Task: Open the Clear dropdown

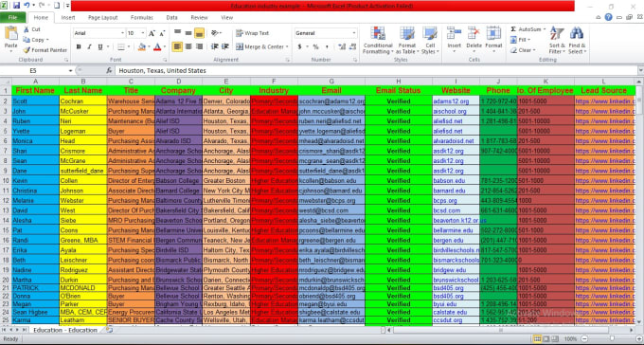Action: pyautogui.click(x=523, y=50)
